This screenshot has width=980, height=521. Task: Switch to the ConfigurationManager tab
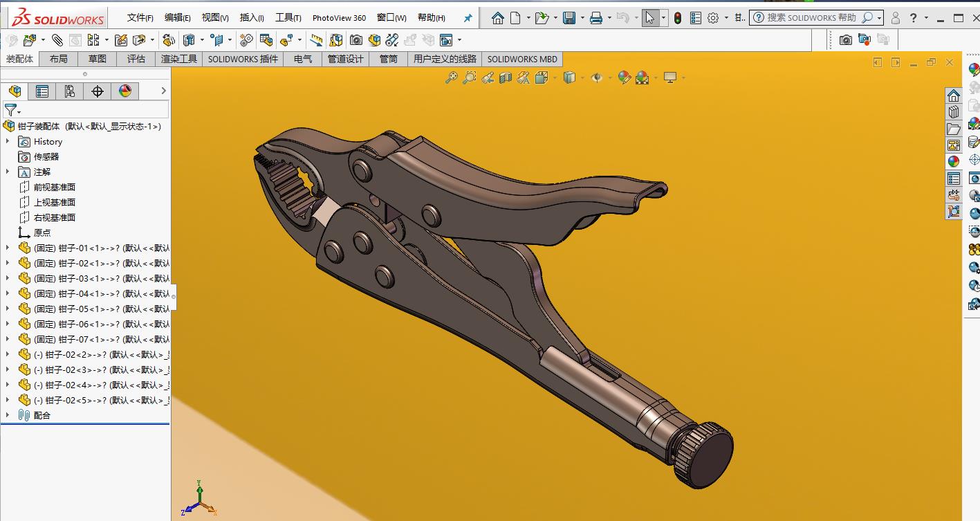click(70, 91)
